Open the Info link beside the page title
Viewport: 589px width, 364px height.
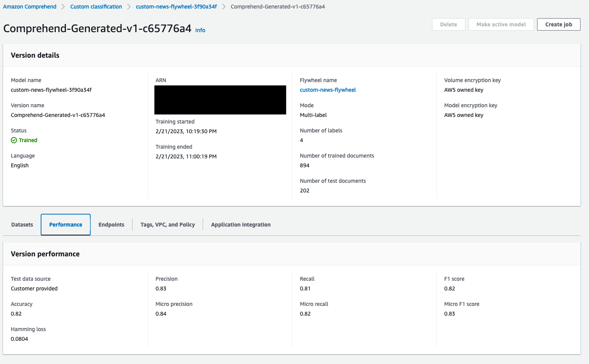(200, 30)
